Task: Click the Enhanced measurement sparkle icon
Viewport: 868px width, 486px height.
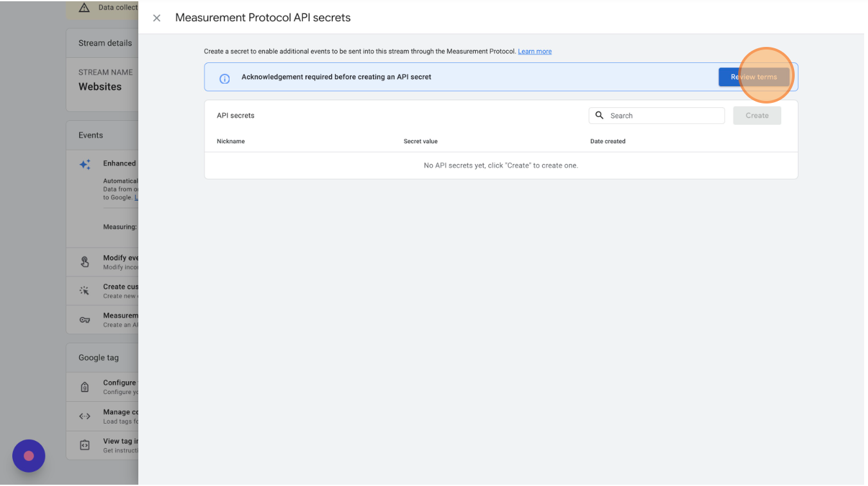Action: pos(85,165)
